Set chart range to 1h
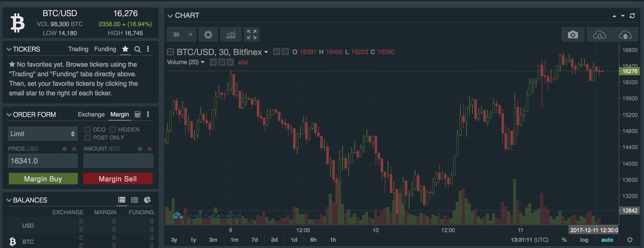Viewport: 644px width, 248px height. point(333,240)
